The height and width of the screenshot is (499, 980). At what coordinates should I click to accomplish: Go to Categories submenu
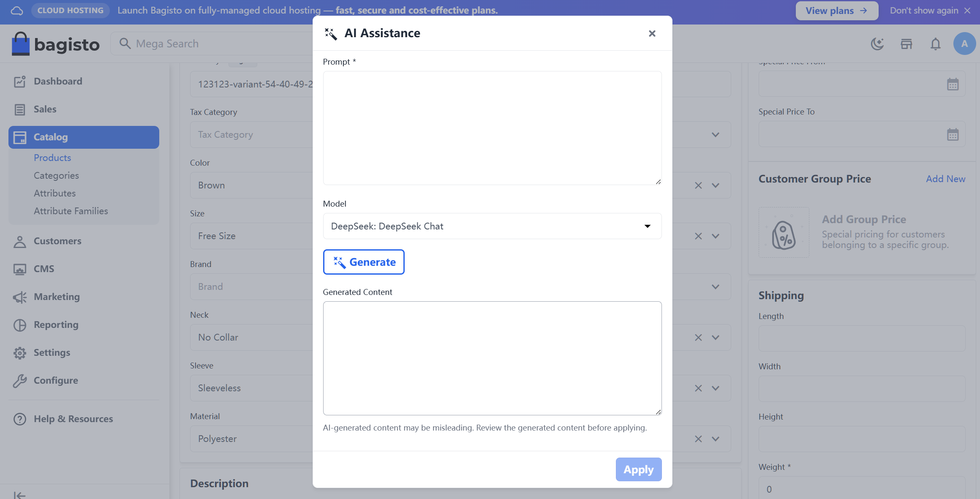coord(56,175)
